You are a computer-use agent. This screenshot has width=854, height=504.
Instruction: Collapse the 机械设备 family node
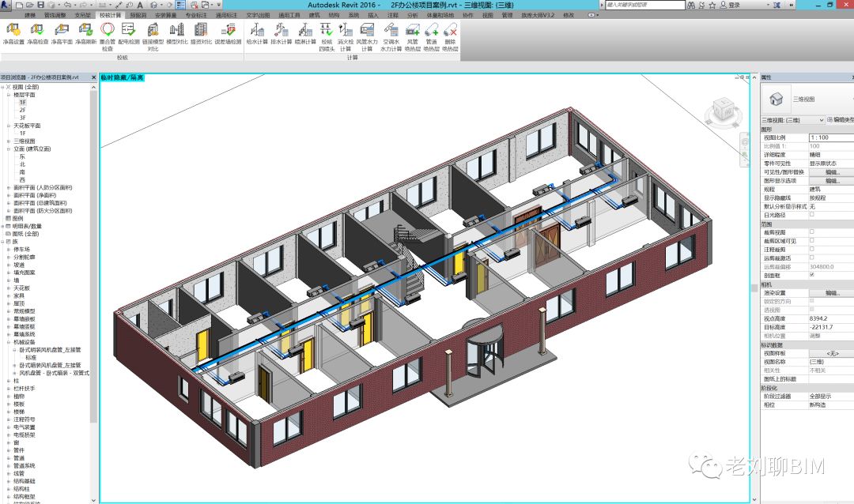(x=9, y=342)
